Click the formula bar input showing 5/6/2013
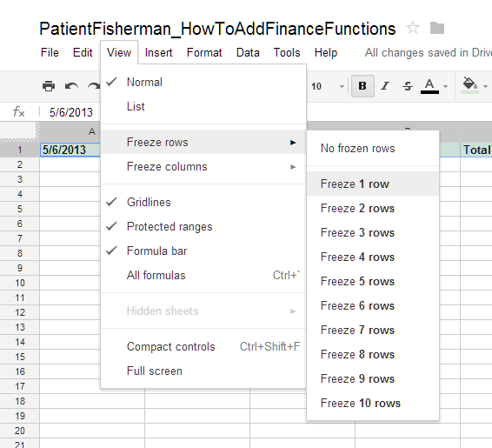 (71, 112)
